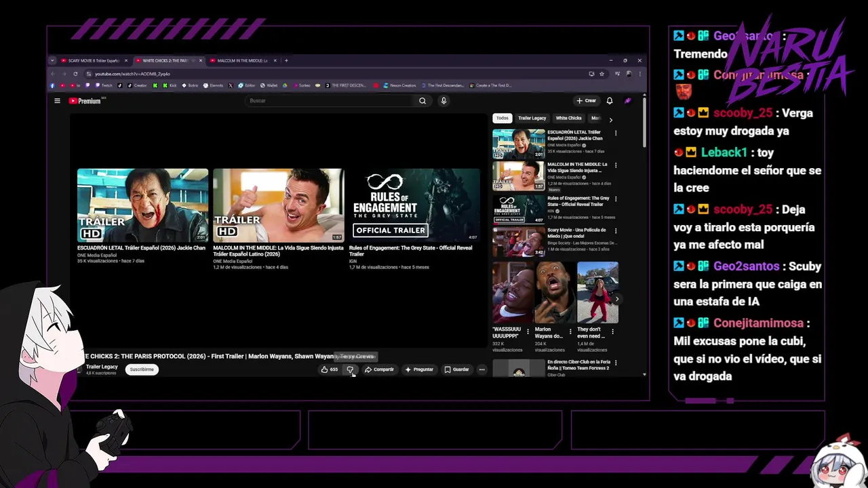Open options for WASSSUUU short
This screenshot has width=868, height=488.
[x=528, y=332]
